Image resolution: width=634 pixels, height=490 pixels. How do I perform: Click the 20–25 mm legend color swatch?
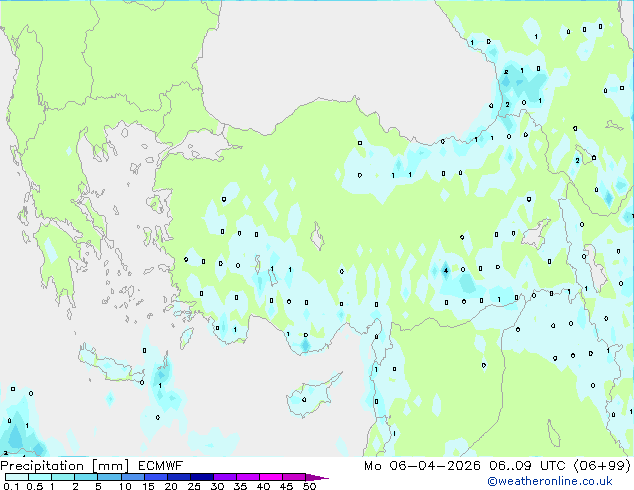pyautogui.click(x=179, y=477)
